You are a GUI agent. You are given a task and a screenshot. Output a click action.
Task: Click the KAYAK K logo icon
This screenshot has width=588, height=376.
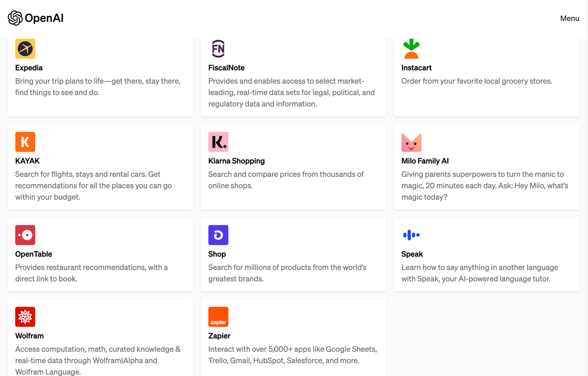(25, 142)
